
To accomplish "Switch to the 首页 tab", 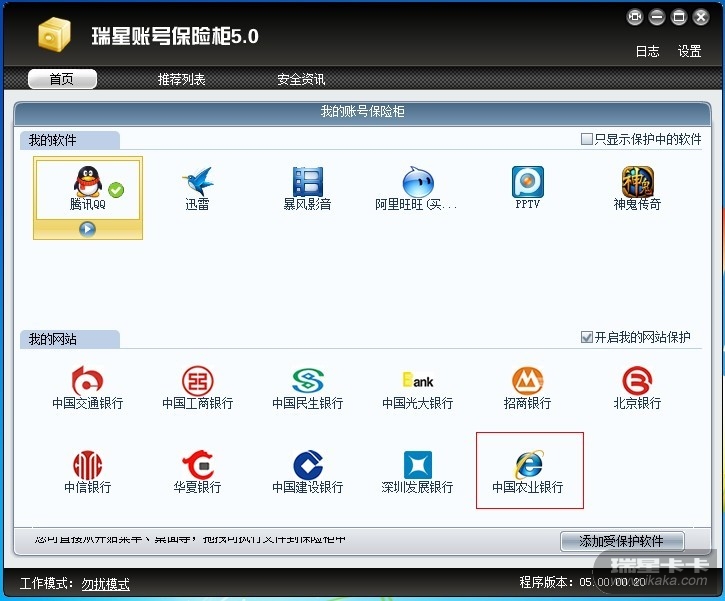I will [62, 79].
